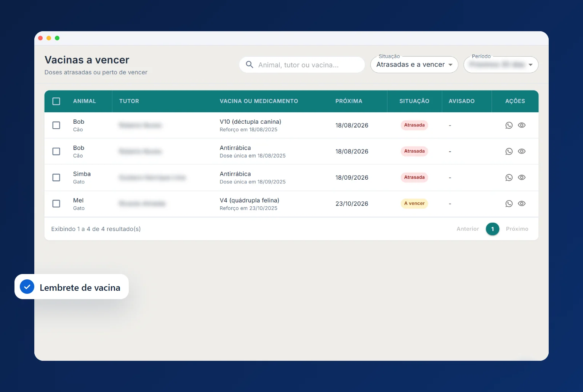Check the box for Bob's Antirrábica row
This screenshot has width=583, height=392.
tap(56, 151)
